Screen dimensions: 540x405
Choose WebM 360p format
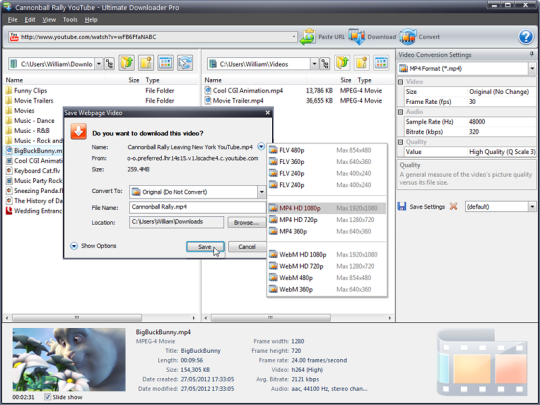pos(327,289)
